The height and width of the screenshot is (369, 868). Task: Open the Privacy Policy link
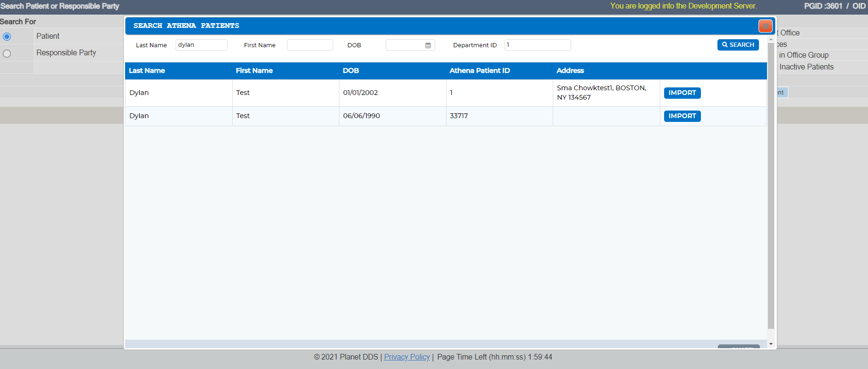(x=407, y=357)
